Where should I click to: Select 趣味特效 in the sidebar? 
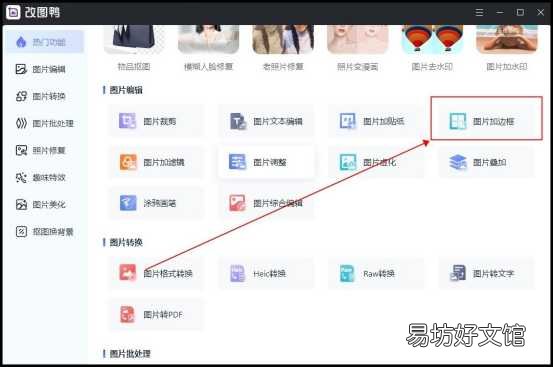[x=45, y=178]
